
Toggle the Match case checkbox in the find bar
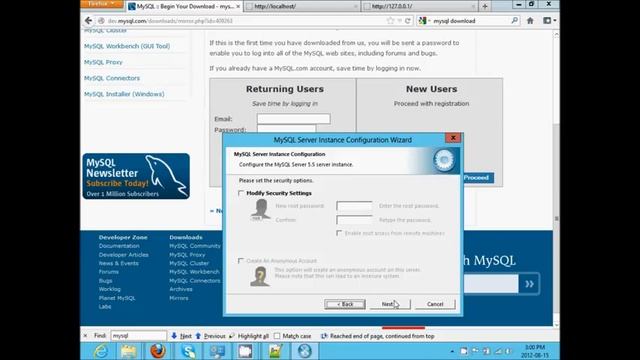[277, 336]
